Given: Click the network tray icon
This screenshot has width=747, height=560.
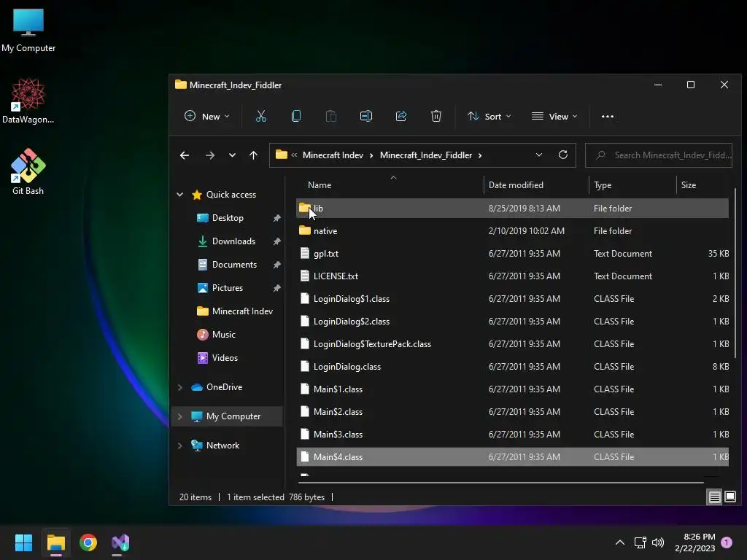Looking at the screenshot, I should (x=640, y=542).
